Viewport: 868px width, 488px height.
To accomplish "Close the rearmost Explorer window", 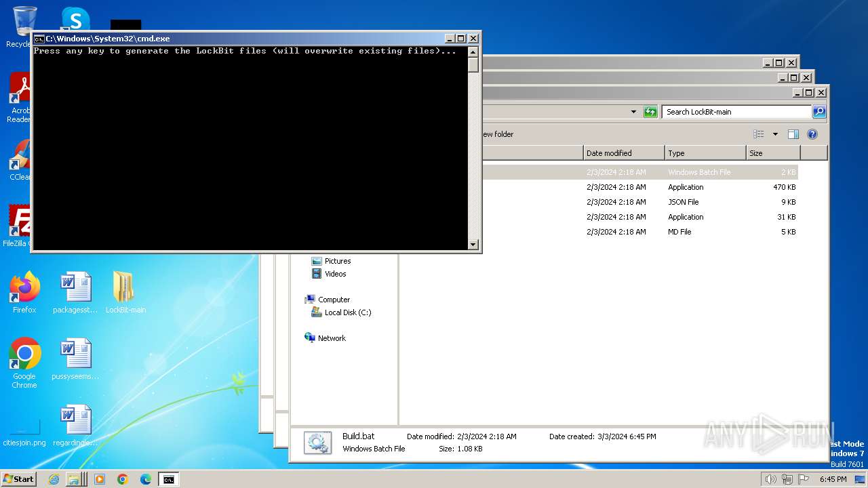I will 791,62.
